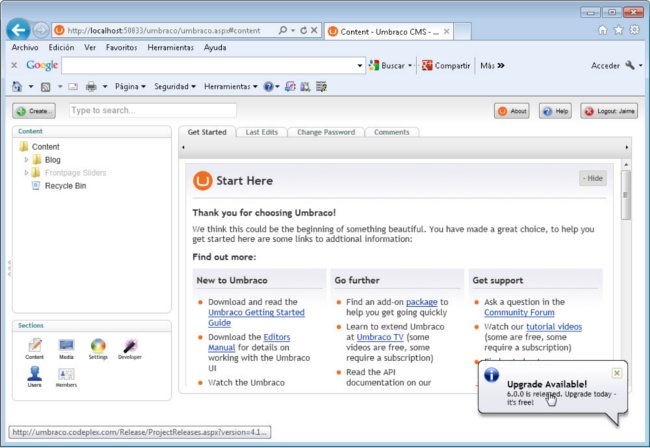Click the Umbraco Help button
This screenshot has width=650, height=448.
tap(555, 111)
